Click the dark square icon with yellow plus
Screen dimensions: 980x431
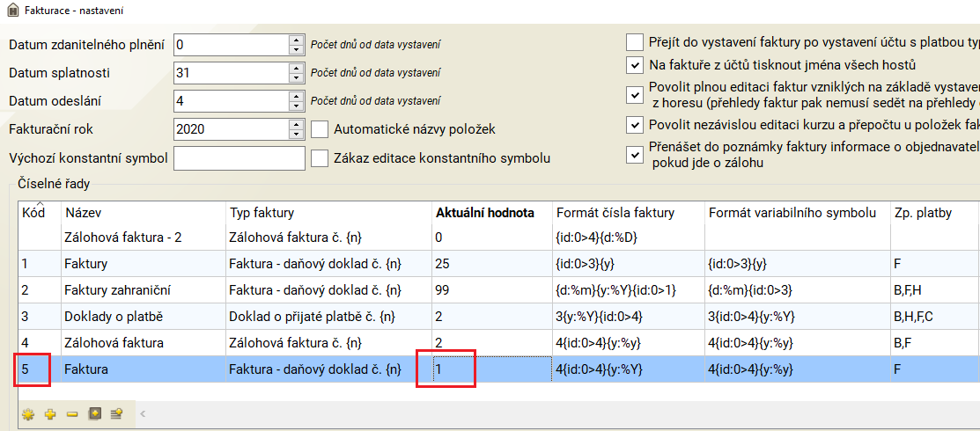click(94, 413)
